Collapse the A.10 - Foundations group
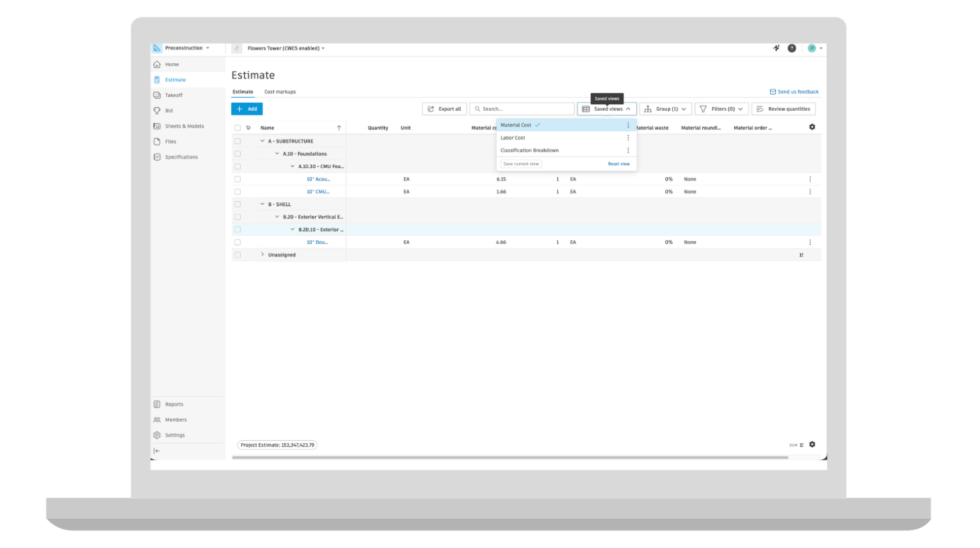This screenshot has height=548, width=980. 277,154
